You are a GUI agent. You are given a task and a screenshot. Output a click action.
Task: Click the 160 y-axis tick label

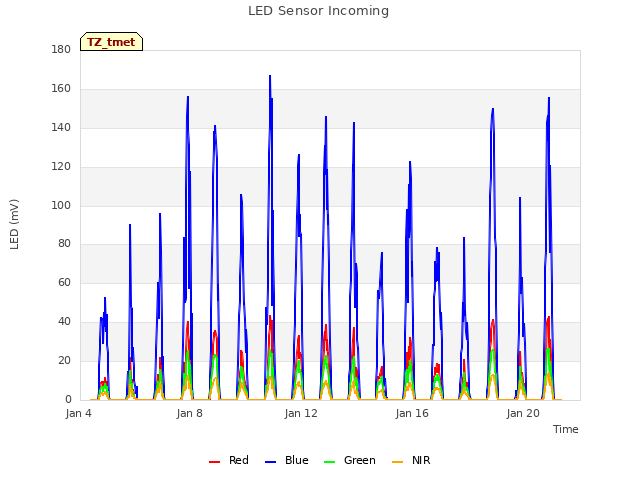pyautogui.click(x=61, y=89)
